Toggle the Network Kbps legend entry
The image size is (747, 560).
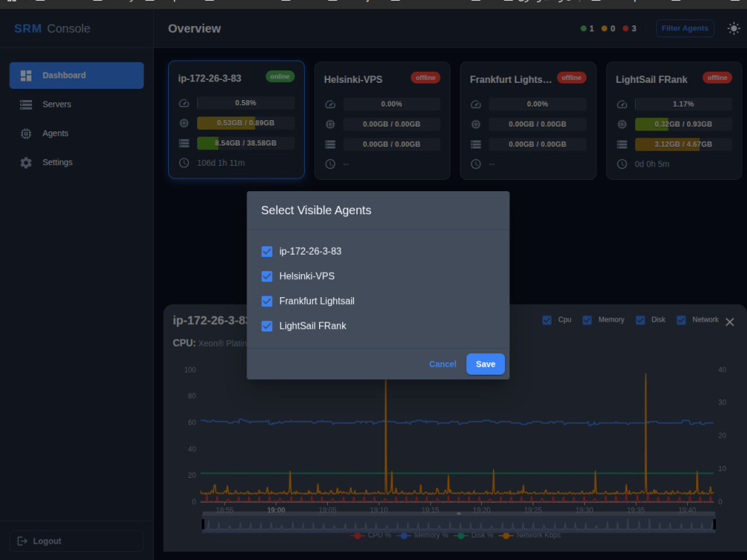[x=530, y=535]
